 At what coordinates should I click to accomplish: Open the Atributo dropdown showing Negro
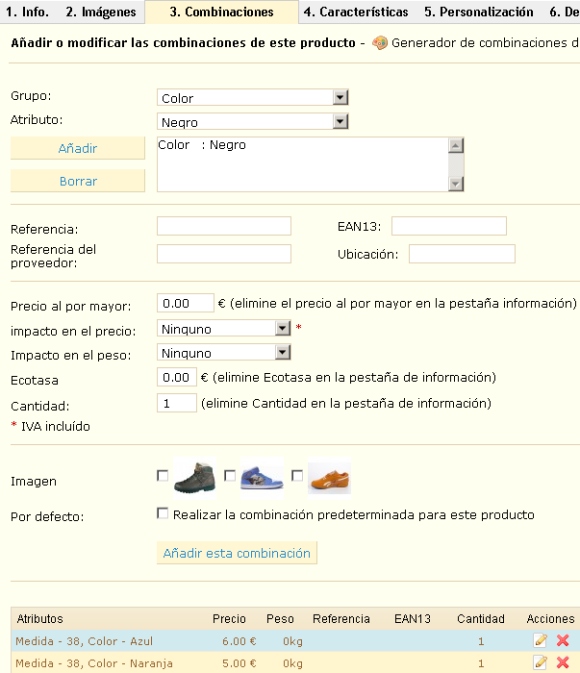[253, 122]
